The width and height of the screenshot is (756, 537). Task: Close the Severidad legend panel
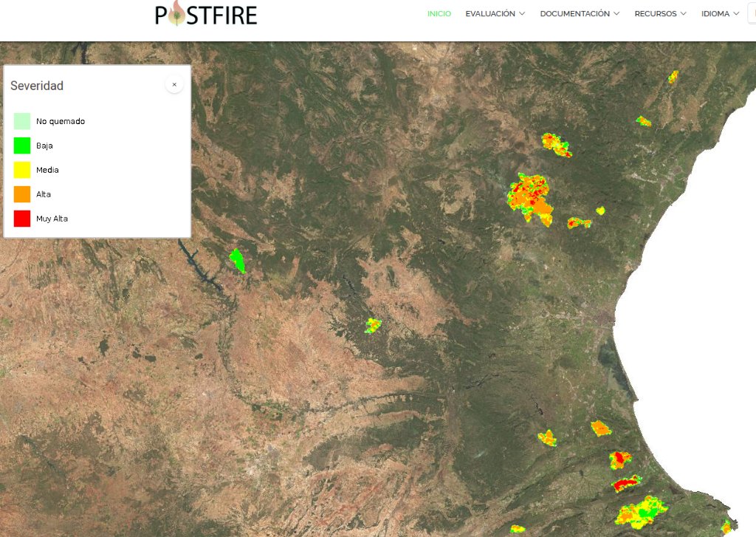pyautogui.click(x=174, y=85)
